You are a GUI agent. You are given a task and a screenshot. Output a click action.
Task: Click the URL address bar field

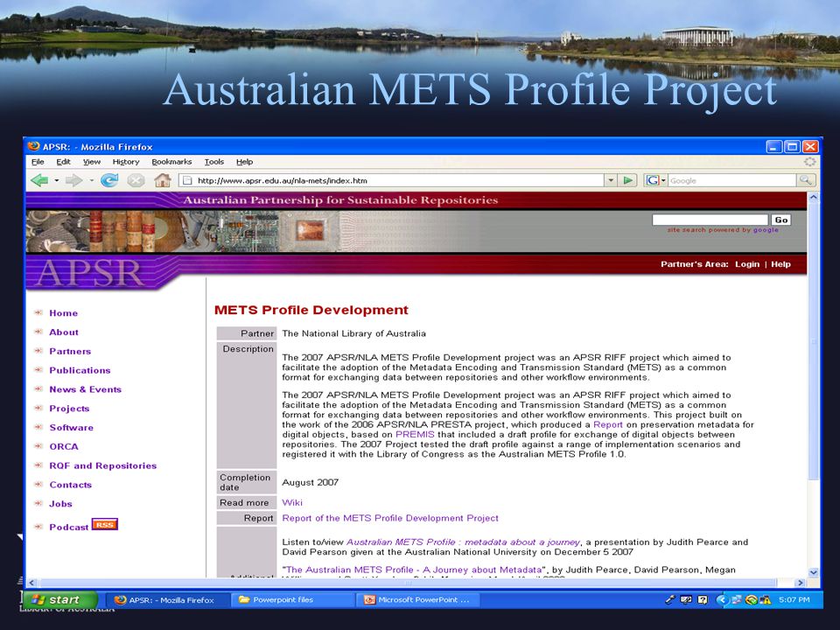(x=399, y=180)
